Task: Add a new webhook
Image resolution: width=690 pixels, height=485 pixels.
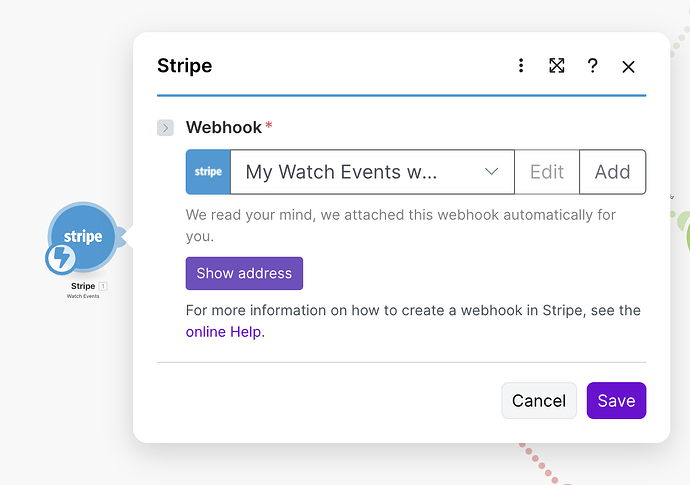Action: pos(612,172)
